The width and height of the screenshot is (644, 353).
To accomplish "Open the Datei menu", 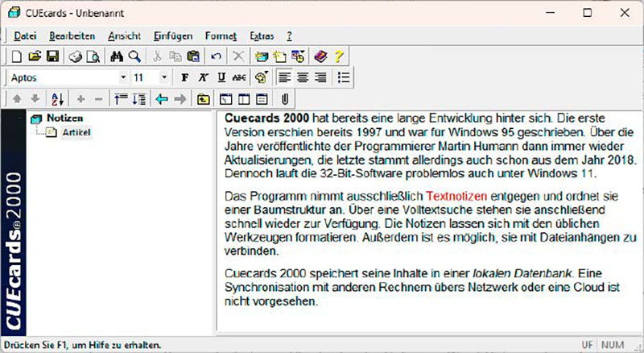I will click(x=25, y=36).
